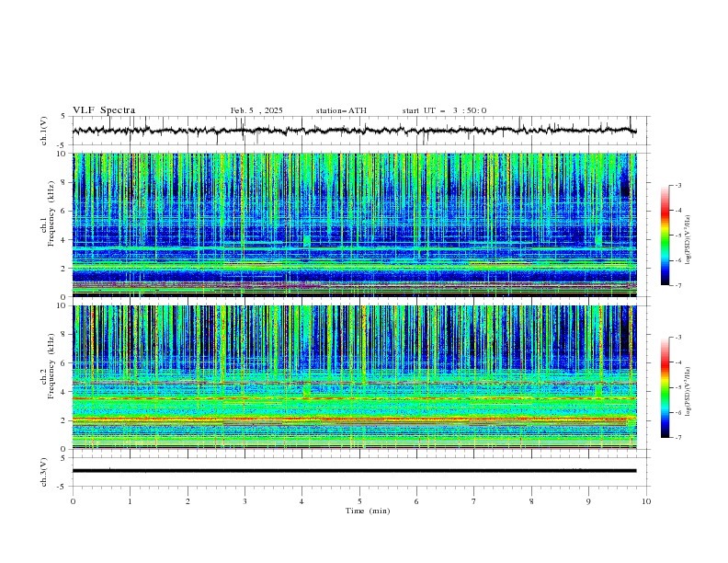Click the "station=ATH" header text

[x=341, y=110]
